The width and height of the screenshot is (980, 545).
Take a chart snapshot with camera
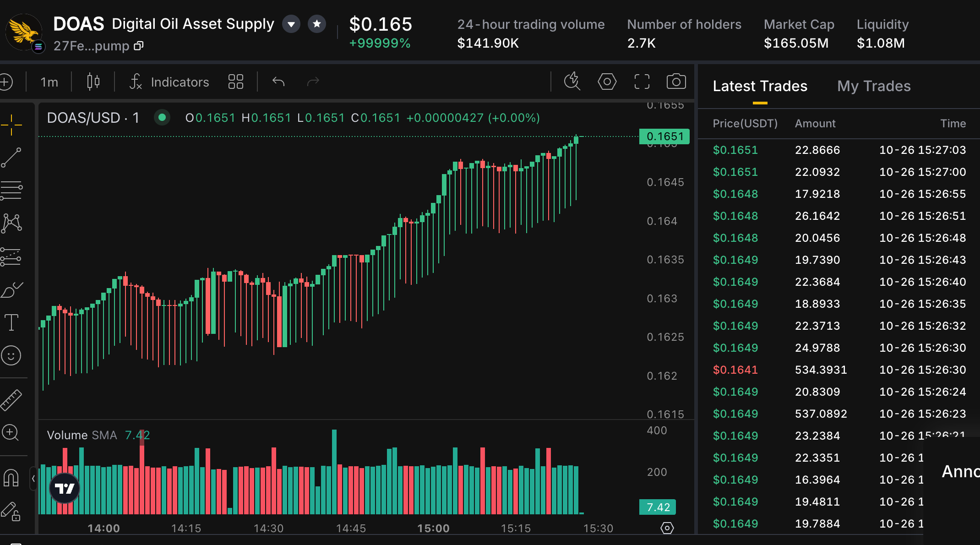676,82
